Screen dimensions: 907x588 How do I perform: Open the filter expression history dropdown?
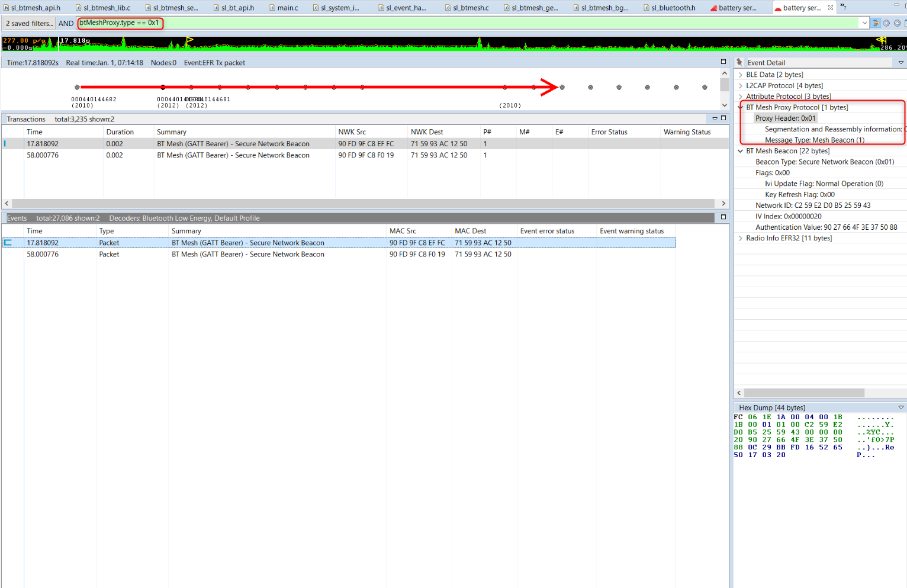pyautogui.click(x=864, y=23)
